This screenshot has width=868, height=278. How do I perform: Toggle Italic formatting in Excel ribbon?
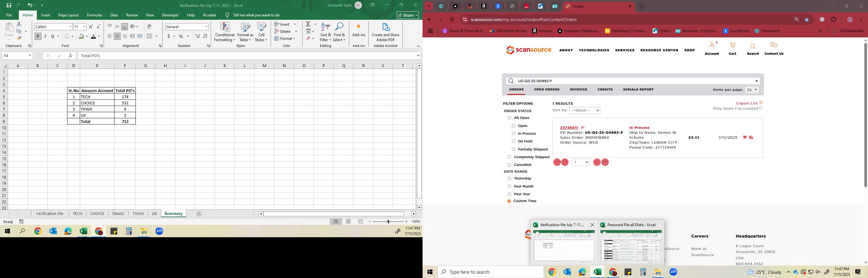click(45, 36)
